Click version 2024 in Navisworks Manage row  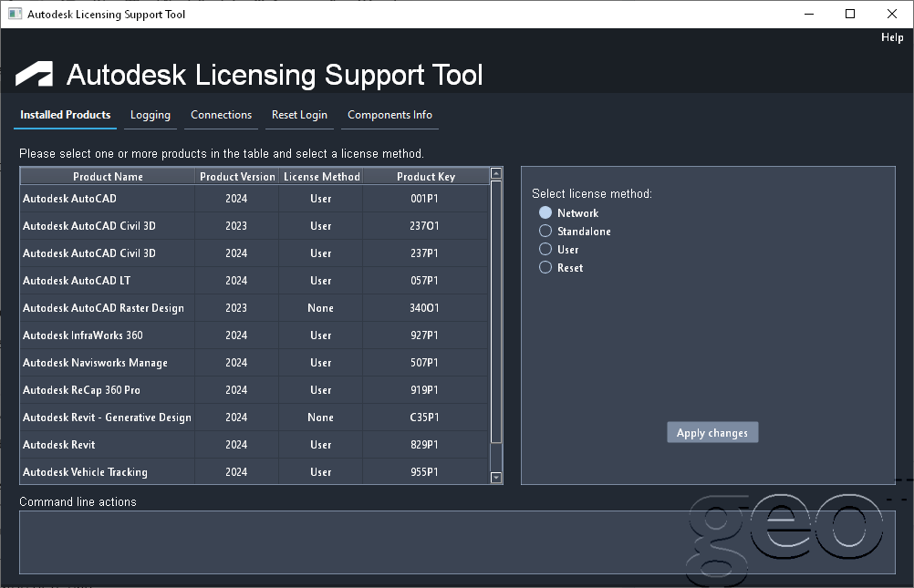236,363
